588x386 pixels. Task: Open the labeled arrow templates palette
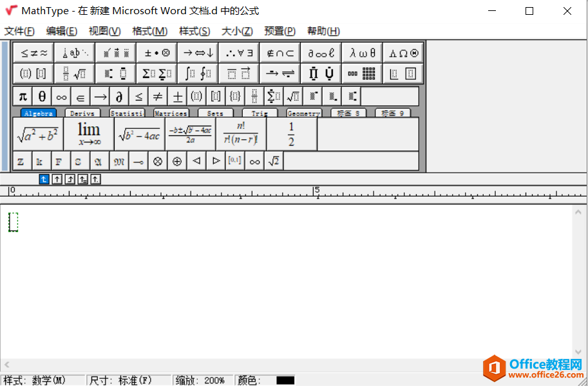coord(280,73)
